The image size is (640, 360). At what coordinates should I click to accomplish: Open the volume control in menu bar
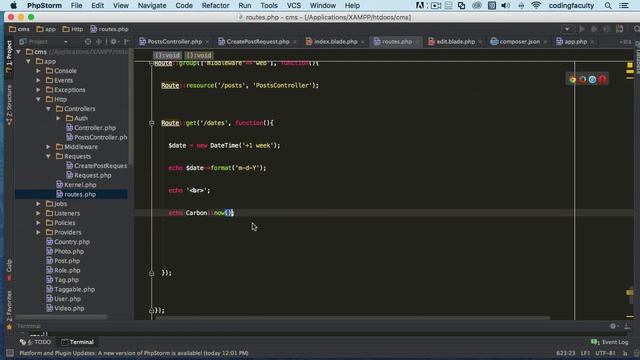tap(505, 6)
